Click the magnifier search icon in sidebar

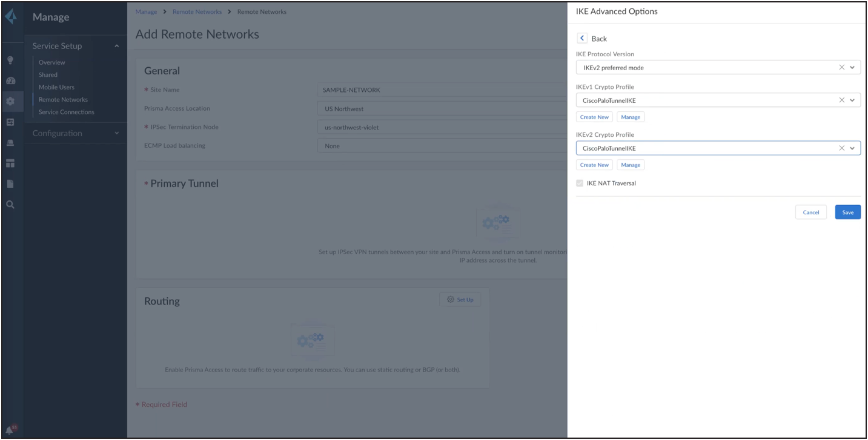[x=11, y=205]
